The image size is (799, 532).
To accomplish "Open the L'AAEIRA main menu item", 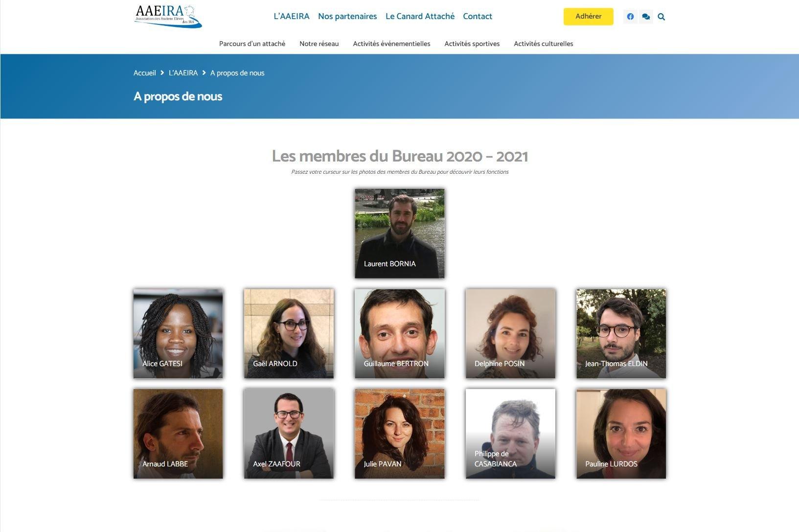I will 292,16.
